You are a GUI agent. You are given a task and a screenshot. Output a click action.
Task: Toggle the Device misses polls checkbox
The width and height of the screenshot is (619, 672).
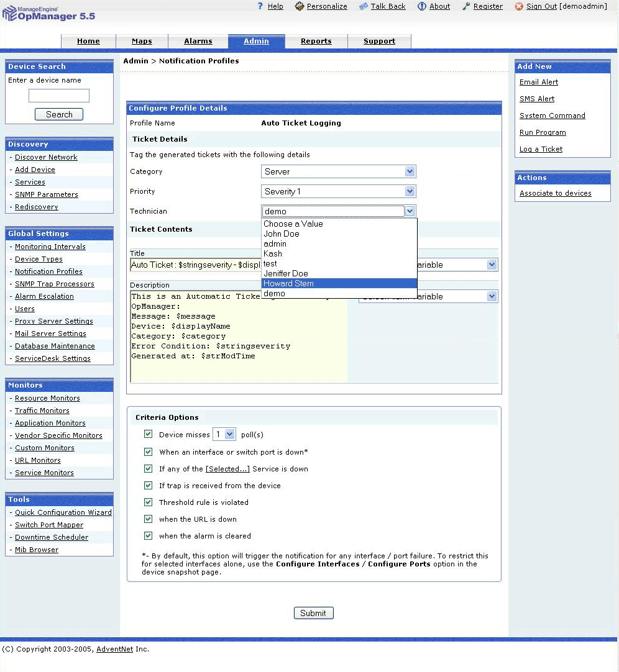click(148, 434)
